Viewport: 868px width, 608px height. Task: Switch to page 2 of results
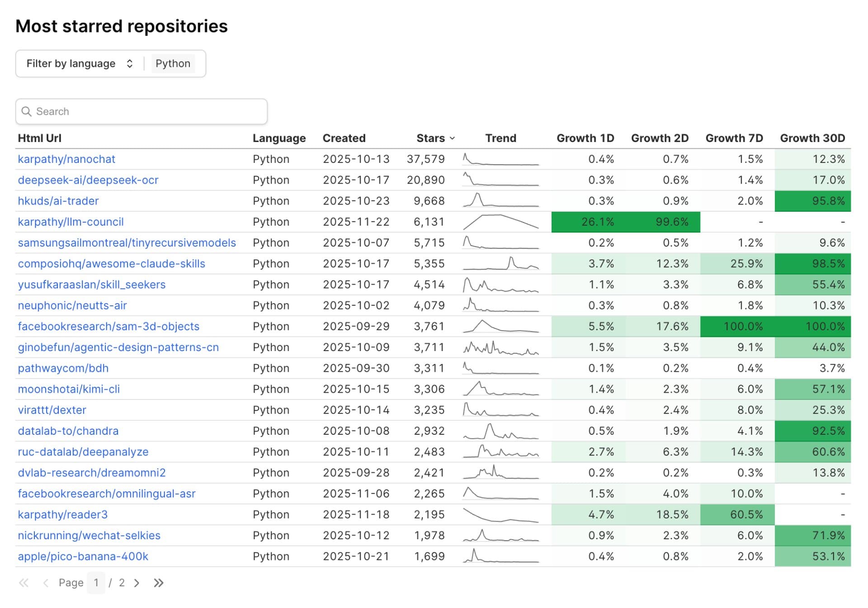(x=122, y=583)
